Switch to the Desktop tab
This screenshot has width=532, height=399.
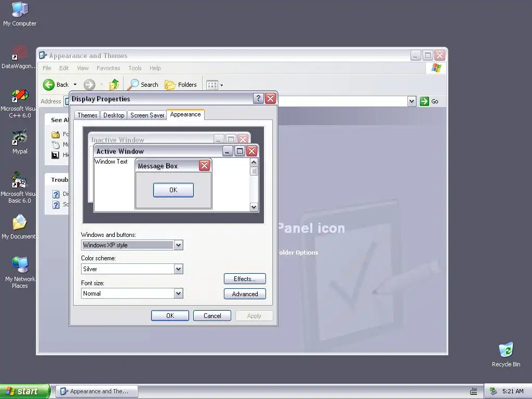114,115
